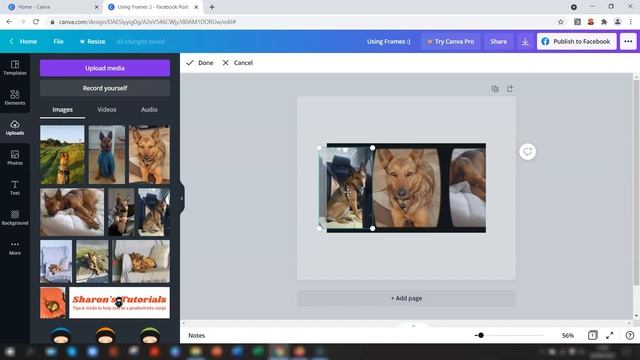Open the File menu
640x360 pixels.
[x=58, y=42]
